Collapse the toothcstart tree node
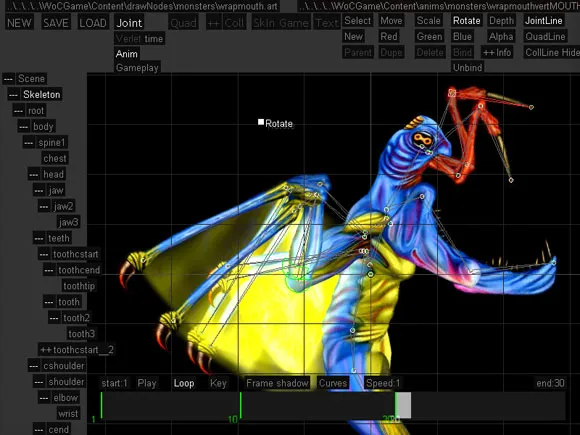Image resolution: width=580 pixels, height=435 pixels. [x=44, y=254]
